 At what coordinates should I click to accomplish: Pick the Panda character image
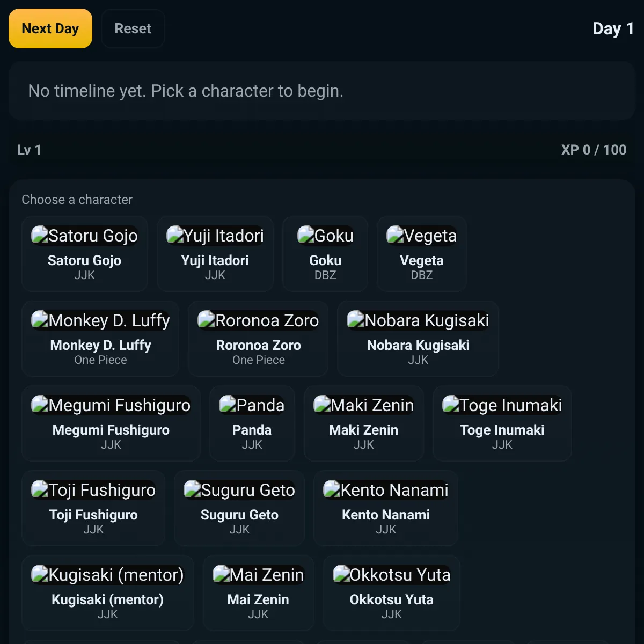252,405
